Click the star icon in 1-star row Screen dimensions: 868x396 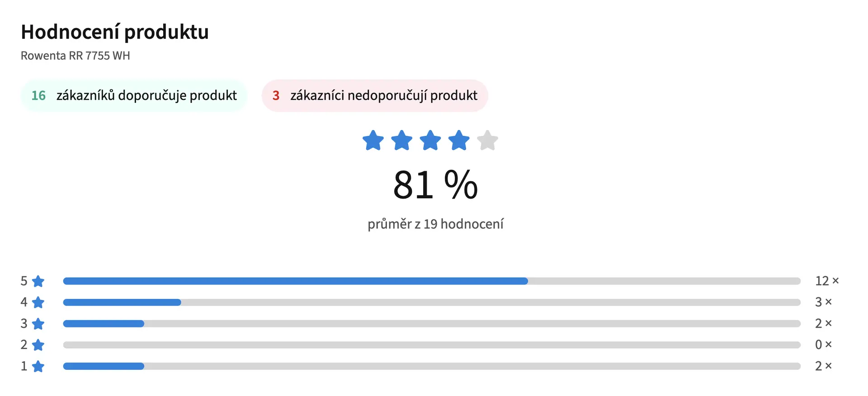click(38, 366)
